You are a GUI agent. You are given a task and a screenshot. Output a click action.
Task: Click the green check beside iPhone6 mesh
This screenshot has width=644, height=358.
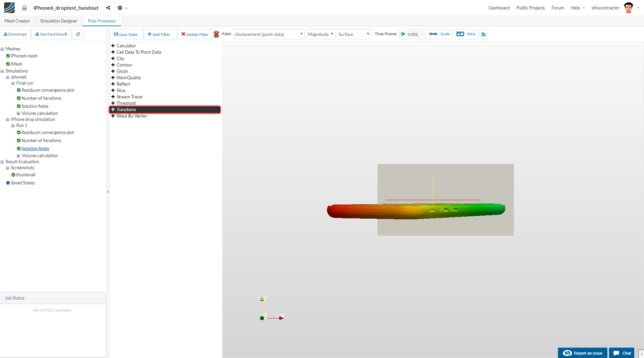coord(8,56)
